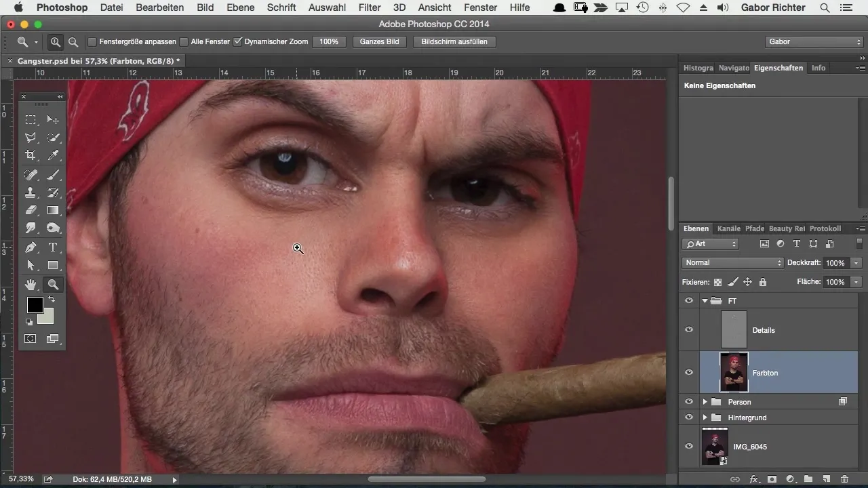The image size is (868, 488).
Task: Lock layer position
Action: coord(747,282)
